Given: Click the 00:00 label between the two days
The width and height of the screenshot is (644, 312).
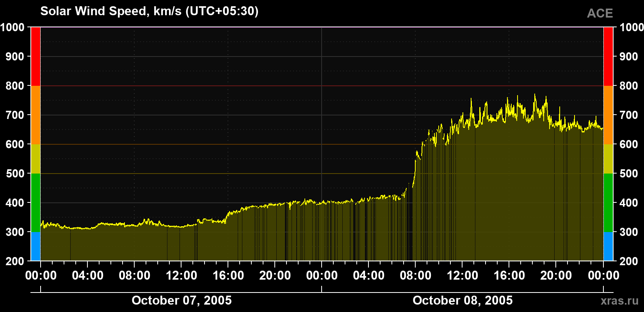Looking at the screenshot, I should click(x=322, y=275).
